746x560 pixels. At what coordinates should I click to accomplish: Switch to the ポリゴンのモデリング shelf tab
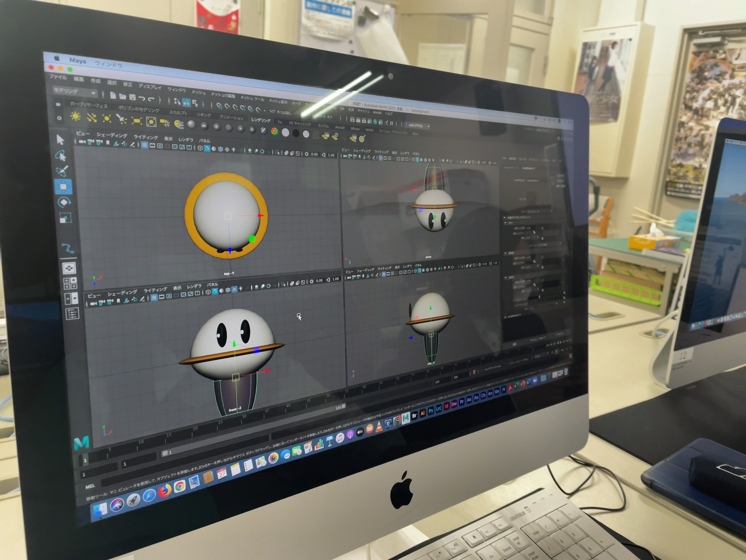tap(139, 109)
